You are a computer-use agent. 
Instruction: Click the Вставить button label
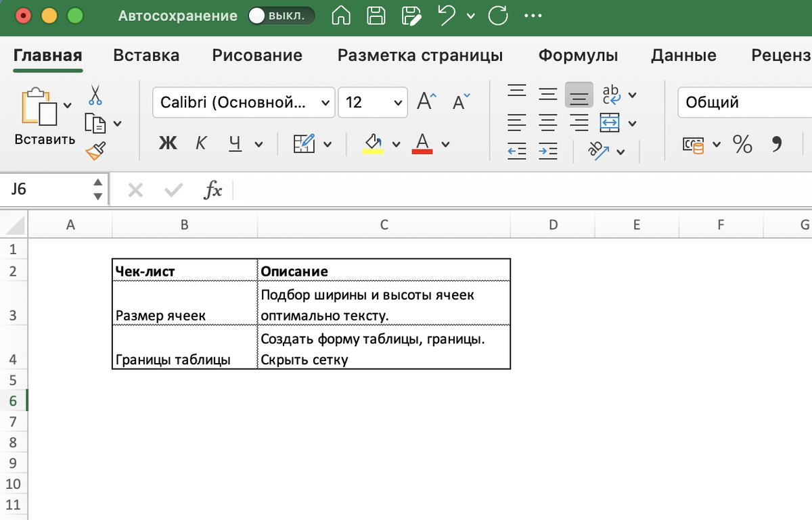[x=45, y=139]
